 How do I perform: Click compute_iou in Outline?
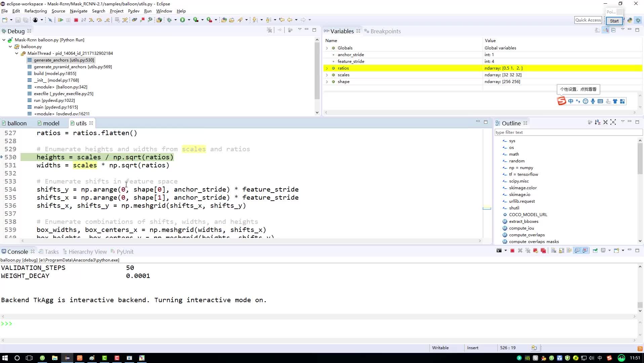pyautogui.click(x=521, y=228)
